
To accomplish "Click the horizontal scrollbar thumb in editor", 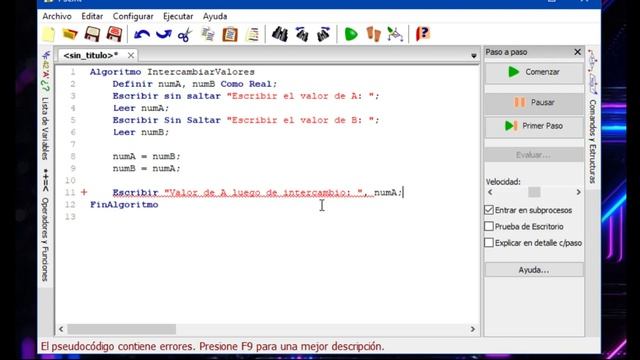I will click(122, 329).
